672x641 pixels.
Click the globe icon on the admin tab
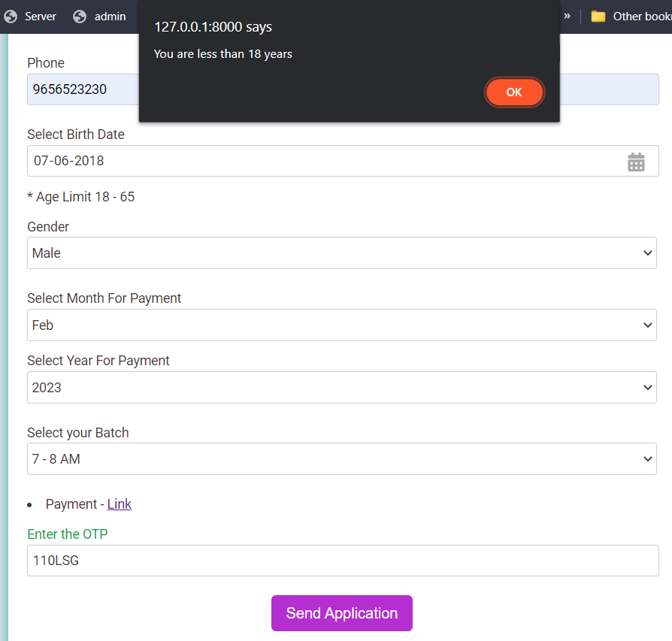tap(77, 16)
